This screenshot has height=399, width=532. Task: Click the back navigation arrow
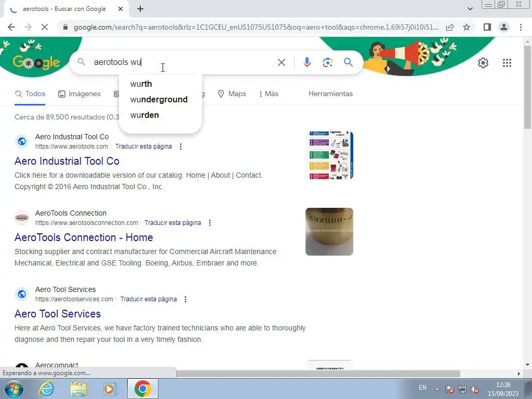(11, 27)
